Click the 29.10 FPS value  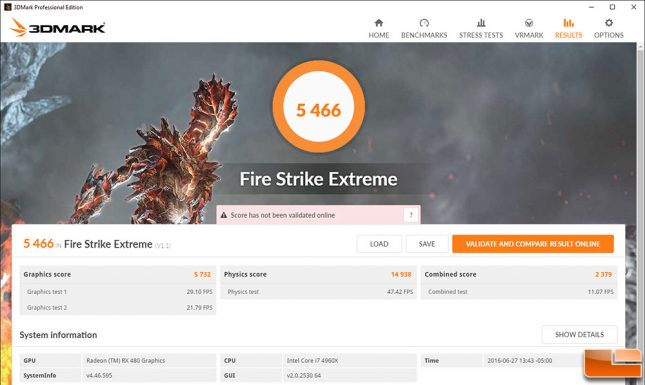(200, 292)
